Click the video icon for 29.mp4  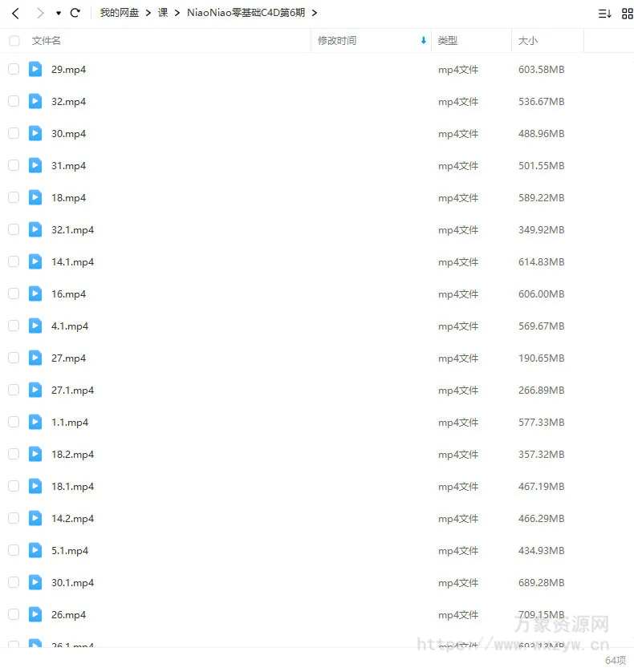coord(35,69)
